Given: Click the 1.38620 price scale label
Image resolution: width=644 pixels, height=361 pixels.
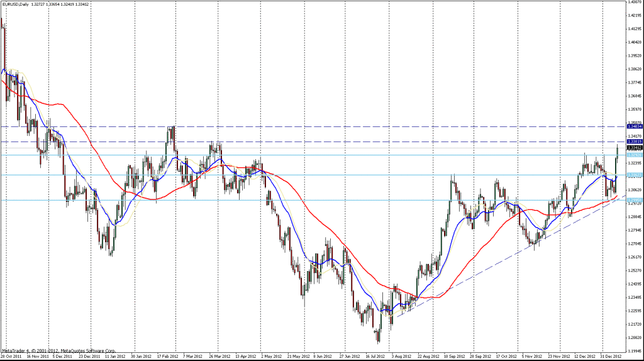Looking at the screenshot, I should [634, 69].
